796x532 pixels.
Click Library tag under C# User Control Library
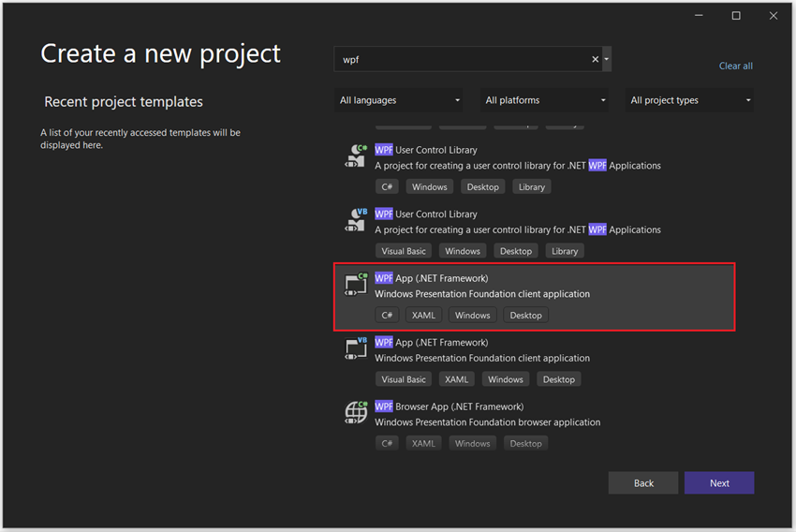pos(532,186)
